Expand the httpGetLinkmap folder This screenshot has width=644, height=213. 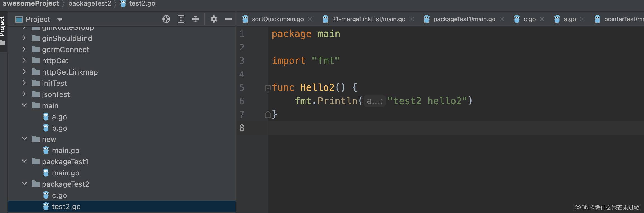pos(24,72)
